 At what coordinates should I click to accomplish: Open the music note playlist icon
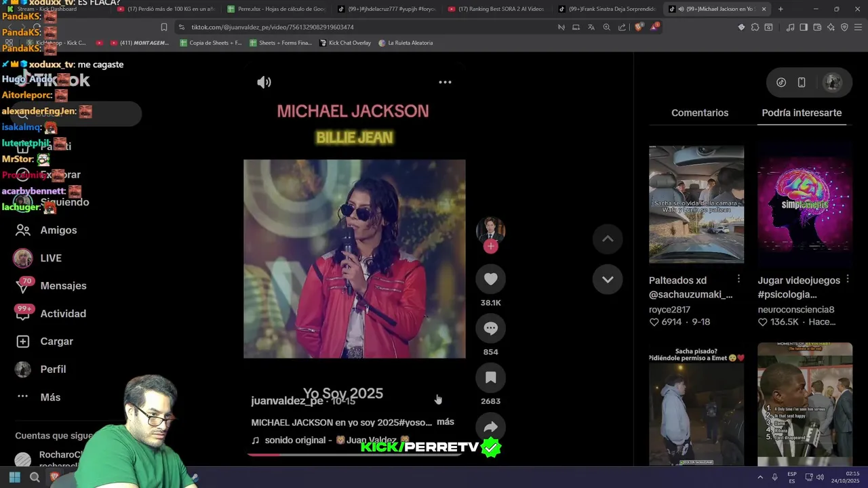pos(791,27)
